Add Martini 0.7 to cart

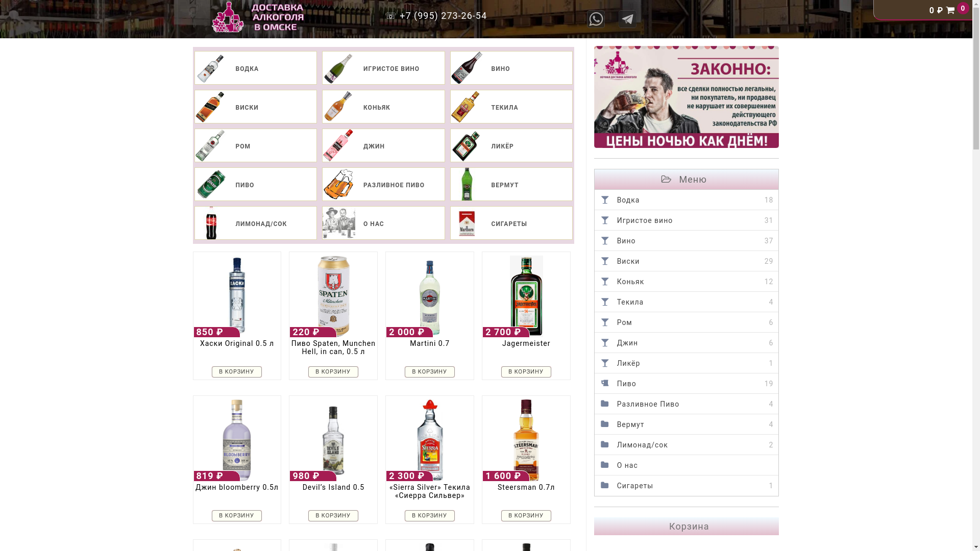click(430, 372)
